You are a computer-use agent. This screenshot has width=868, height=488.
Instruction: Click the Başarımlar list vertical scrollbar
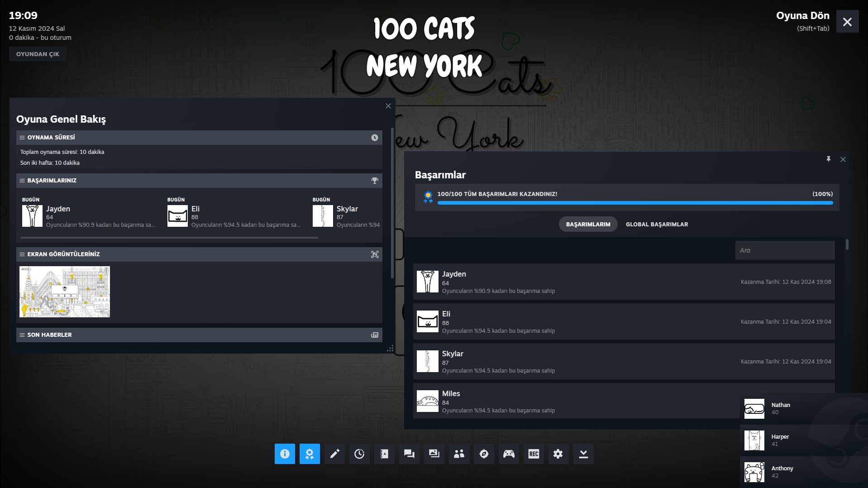tap(847, 244)
